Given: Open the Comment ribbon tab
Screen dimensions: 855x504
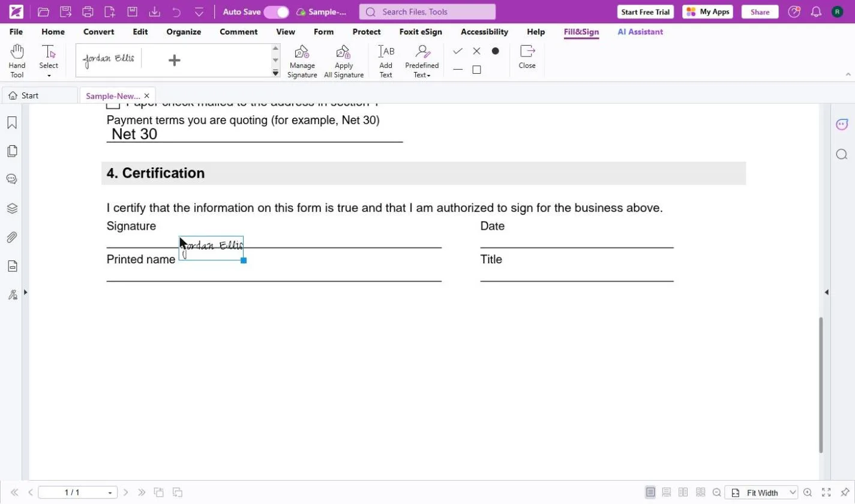Looking at the screenshot, I should point(238,32).
